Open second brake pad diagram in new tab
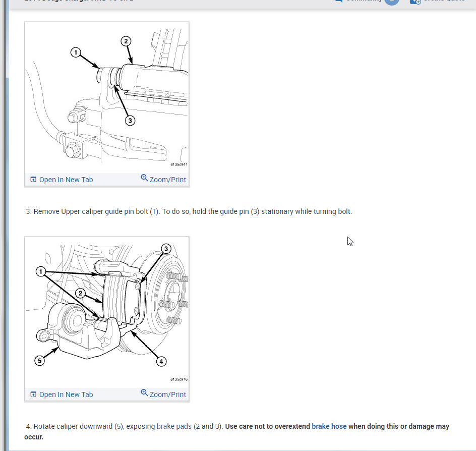 coord(62,394)
